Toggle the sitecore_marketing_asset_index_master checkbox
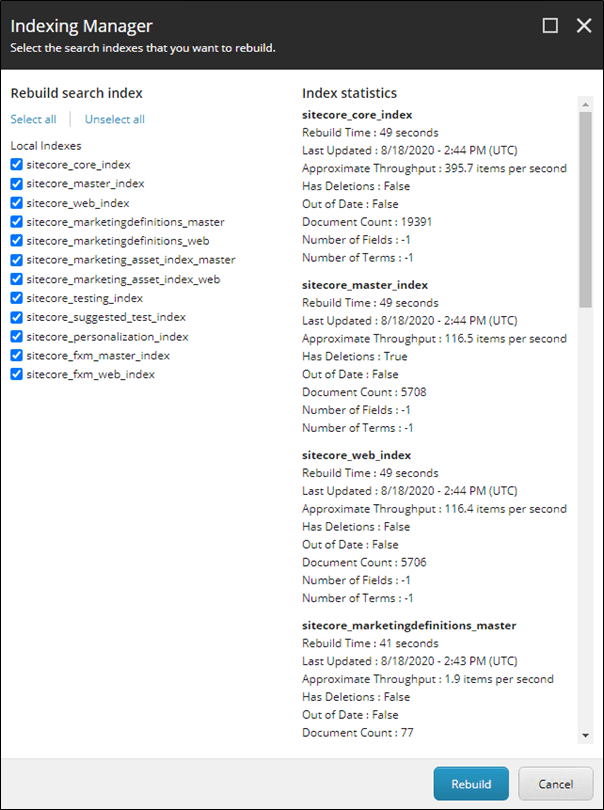This screenshot has height=810, width=604. coord(17,260)
